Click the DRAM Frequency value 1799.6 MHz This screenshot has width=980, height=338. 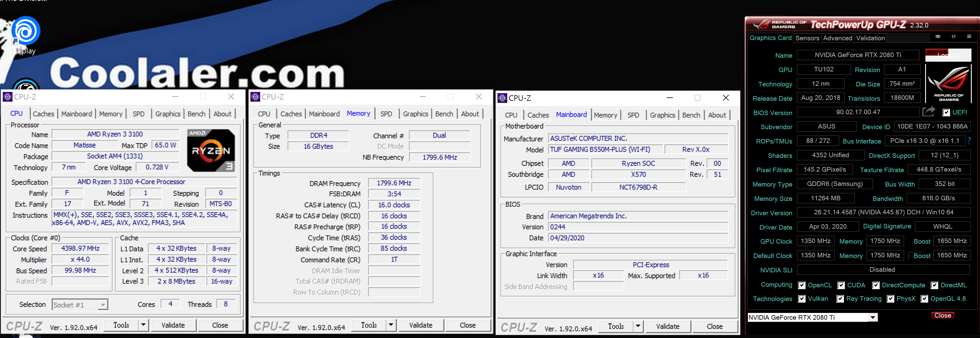pyautogui.click(x=394, y=183)
